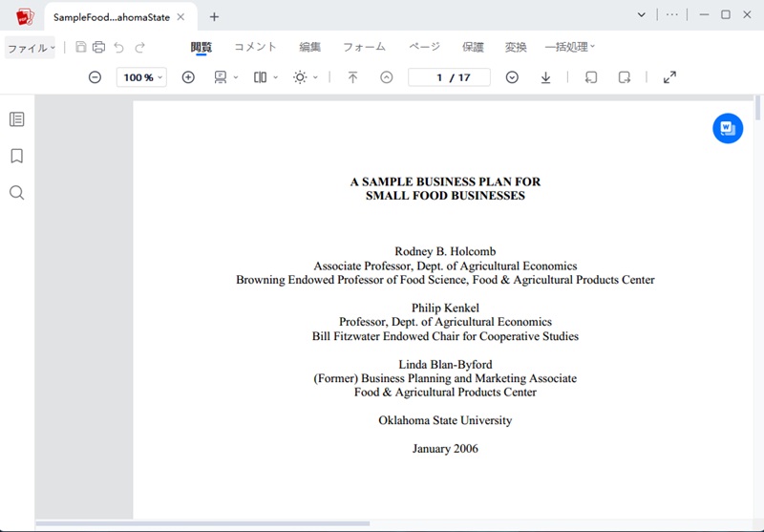The height and width of the screenshot is (532, 764).
Task: Click the vertical scrollbar thumb
Action: (x=757, y=108)
